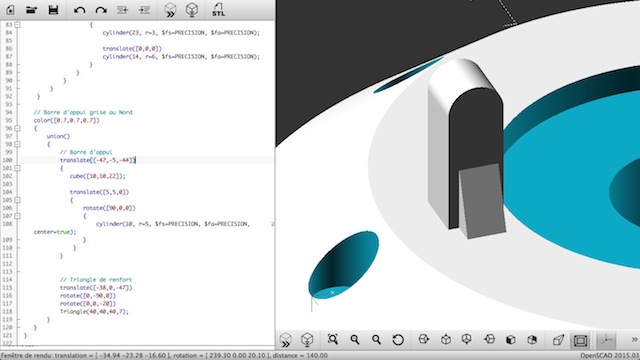640x360 pixels.
Task: Expand the viewer toolbar overflow chevron
Action: pyautogui.click(x=634, y=340)
